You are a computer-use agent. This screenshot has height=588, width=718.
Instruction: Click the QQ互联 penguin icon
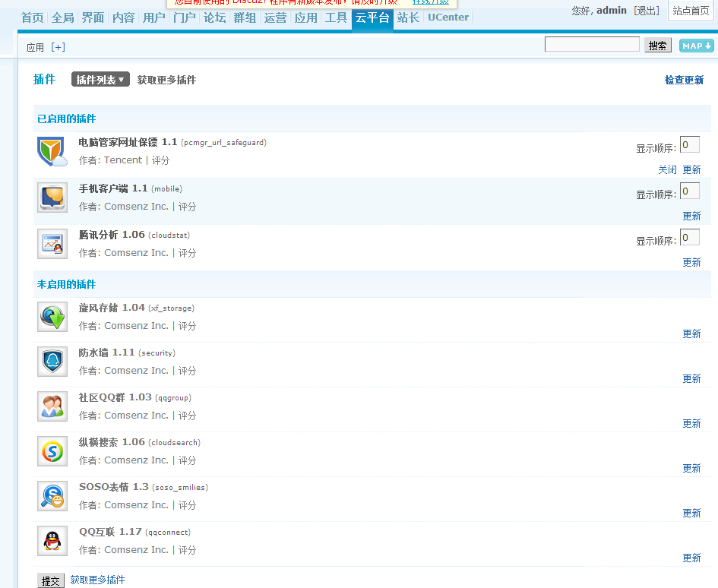(x=52, y=541)
